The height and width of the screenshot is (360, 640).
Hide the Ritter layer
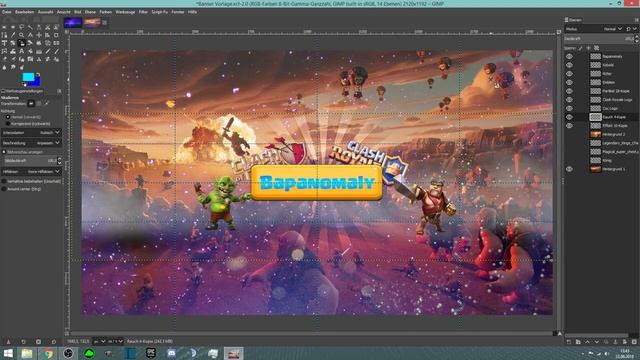[x=569, y=73]
